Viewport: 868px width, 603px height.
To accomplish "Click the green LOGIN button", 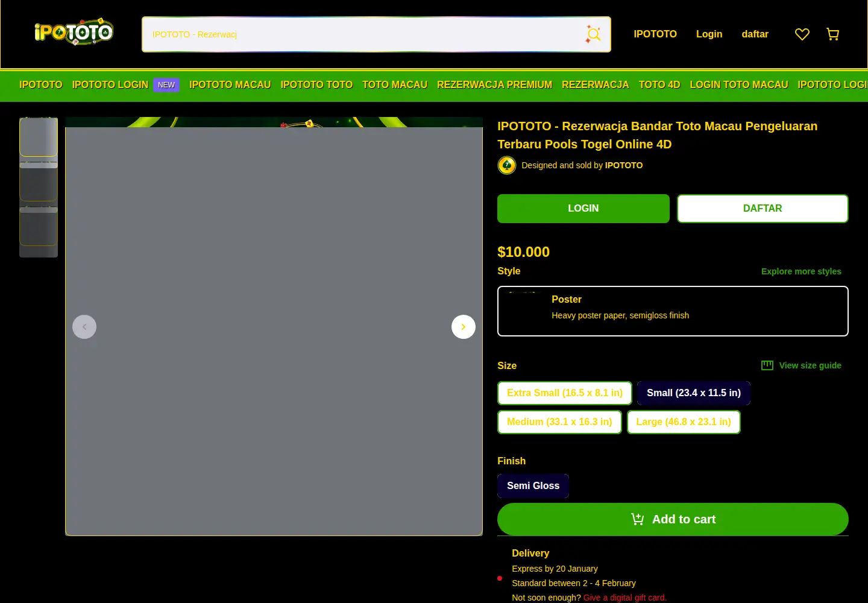I will (x=583, y=209).
